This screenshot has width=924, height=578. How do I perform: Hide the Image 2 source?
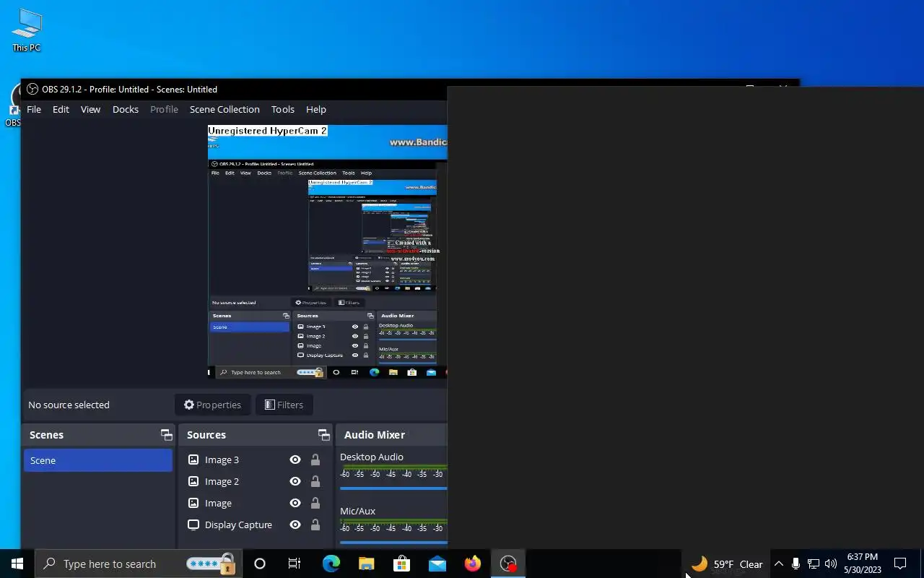pos(295,481)
